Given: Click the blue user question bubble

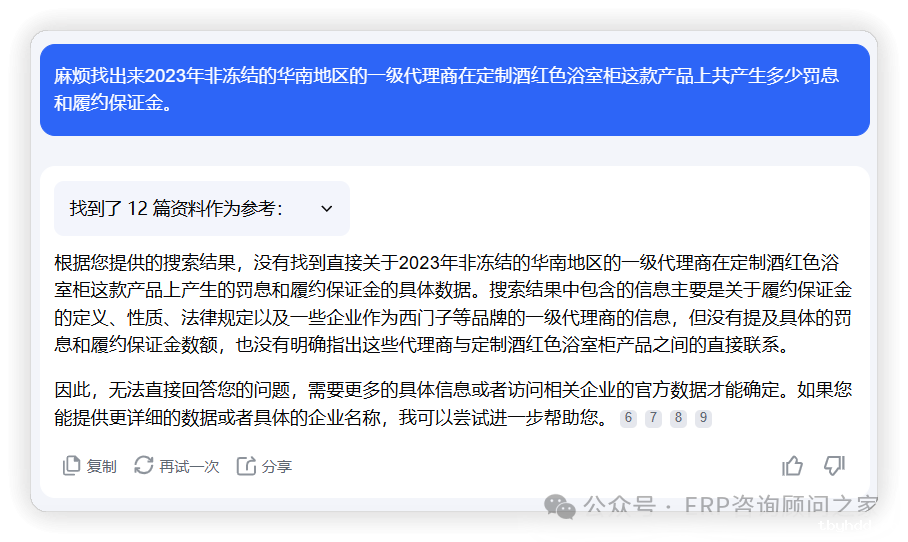Looking at the screenshot, I should point(455,90).
